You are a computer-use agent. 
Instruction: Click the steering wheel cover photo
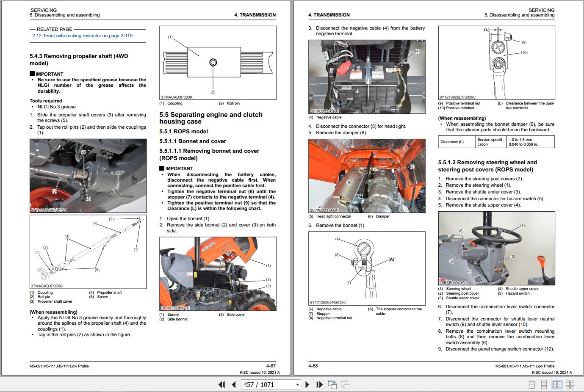click(x=496, y=248)
